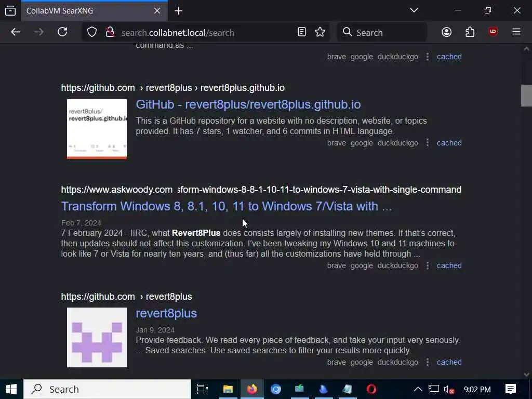Click the purple revert8plus avatar thumbnail
Image resolution: width=532 pixels, height=399 pixels.
[x=97, y=337]
